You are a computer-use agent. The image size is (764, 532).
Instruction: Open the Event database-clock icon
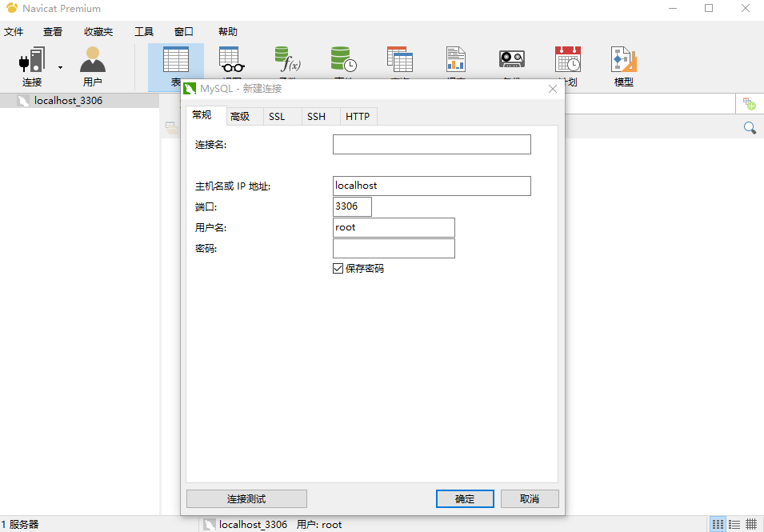[x=343, y=59]
